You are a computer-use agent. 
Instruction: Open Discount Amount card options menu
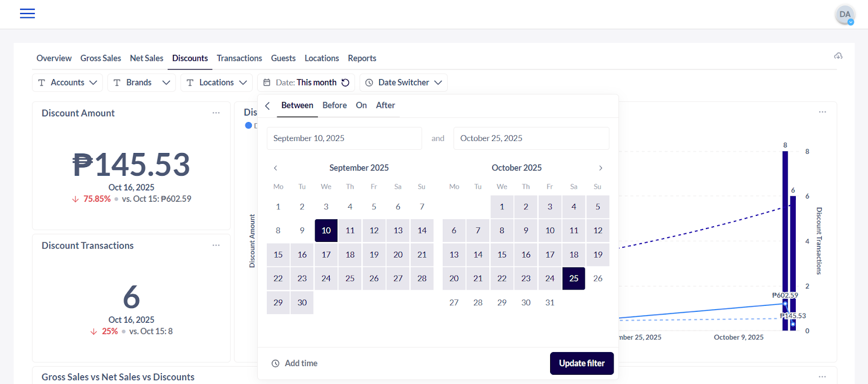(x=216, y=113)
